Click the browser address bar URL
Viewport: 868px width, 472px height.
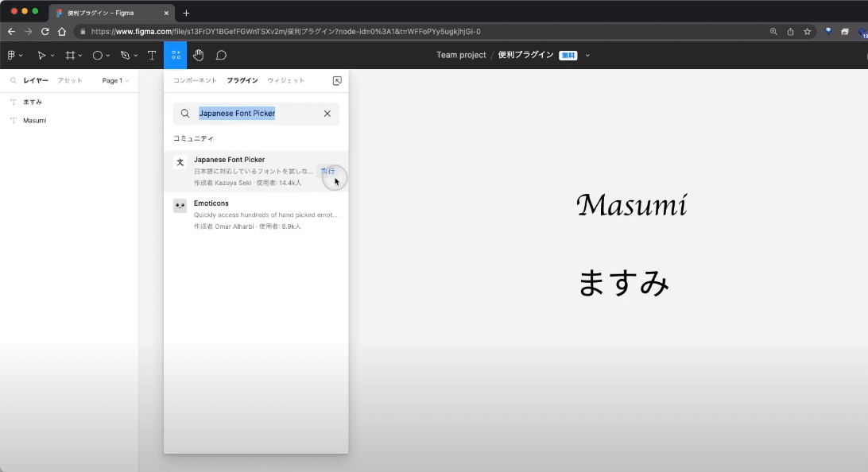click(285, 32)
